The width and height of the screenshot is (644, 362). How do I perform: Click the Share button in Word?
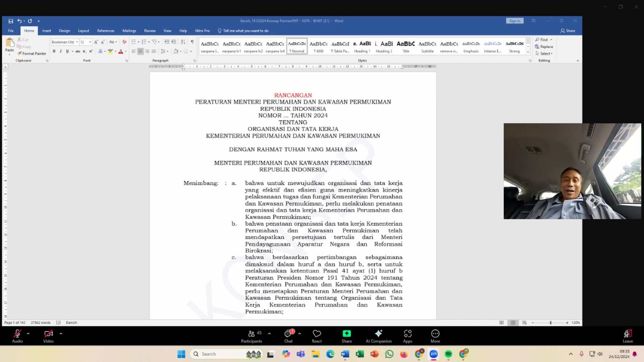click(568, 31)
